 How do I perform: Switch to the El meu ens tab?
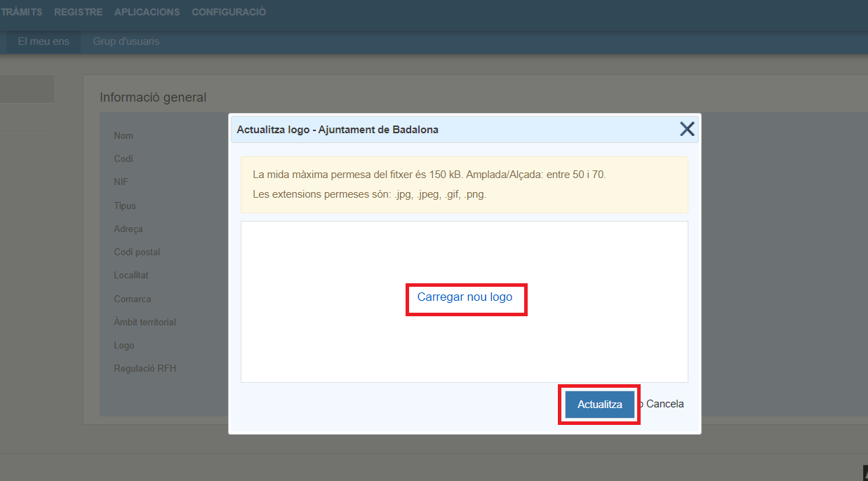pyautogui.click(x=44, y=42)
